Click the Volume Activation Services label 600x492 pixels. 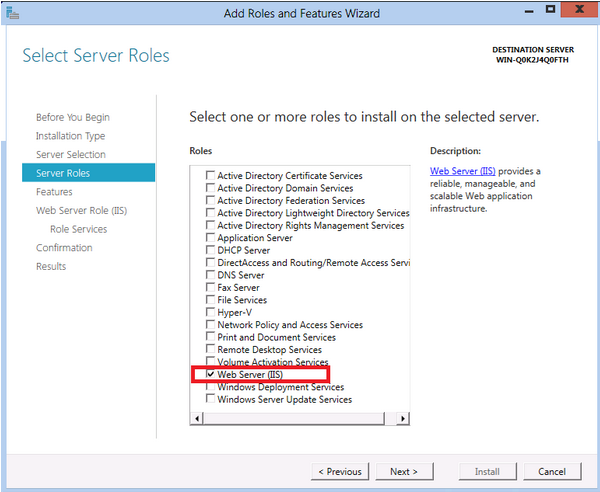coord(273,362)
